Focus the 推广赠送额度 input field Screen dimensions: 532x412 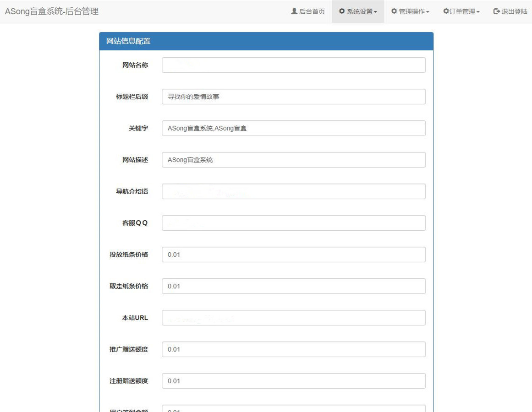point(294,349)
